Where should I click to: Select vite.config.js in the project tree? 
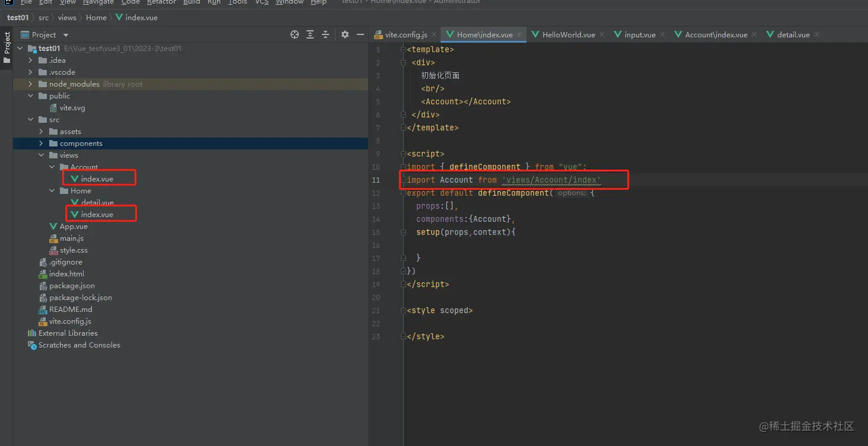coord(70,321)
